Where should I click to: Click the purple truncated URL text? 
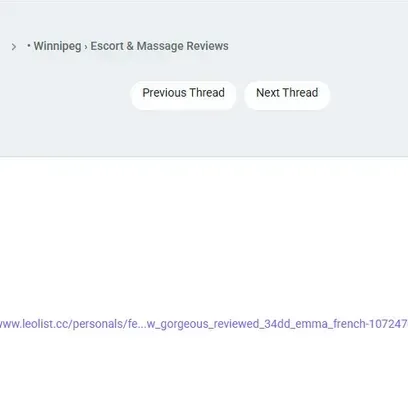tap(204, 324)
